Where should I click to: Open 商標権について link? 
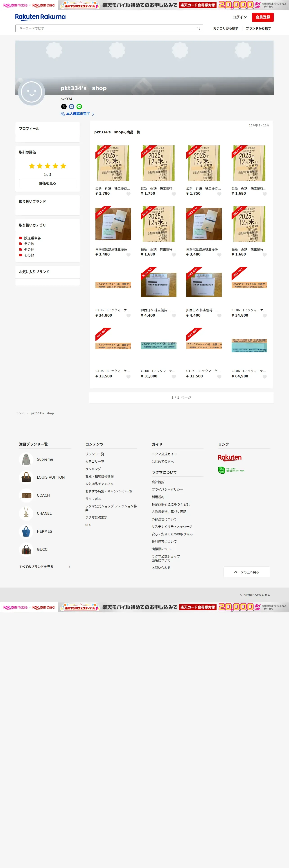point(163,549)
